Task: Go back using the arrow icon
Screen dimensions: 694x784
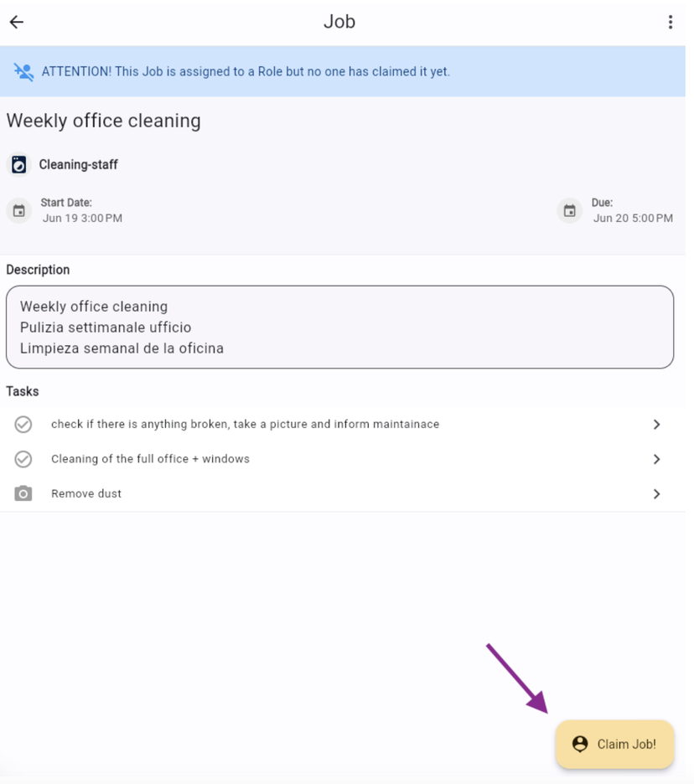Action: 17,23
